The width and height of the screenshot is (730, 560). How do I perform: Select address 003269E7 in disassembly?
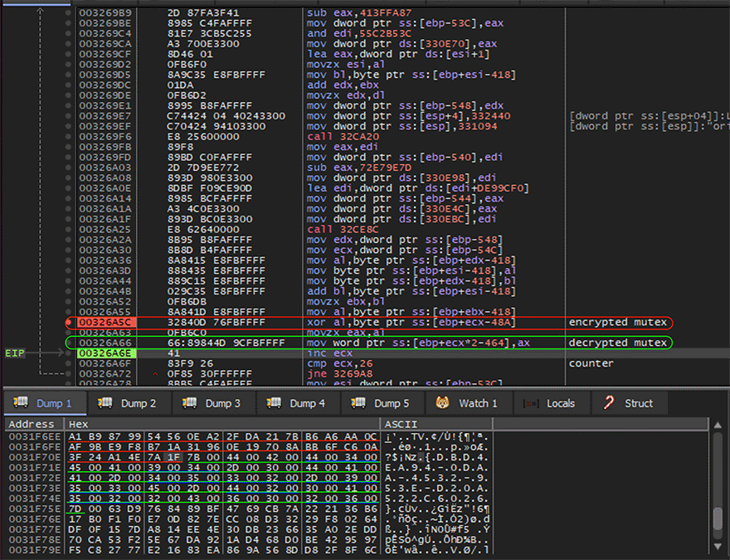coord(105,116)
